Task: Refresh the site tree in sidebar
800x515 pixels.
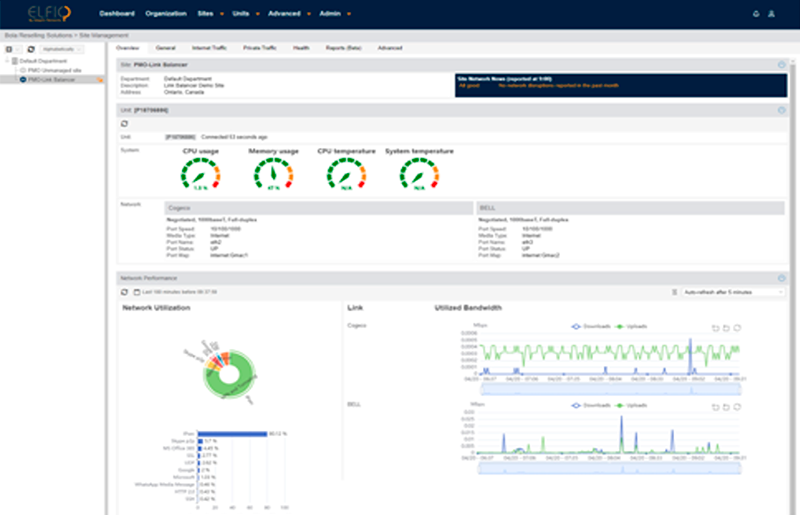Action: (x=31, y=48)
